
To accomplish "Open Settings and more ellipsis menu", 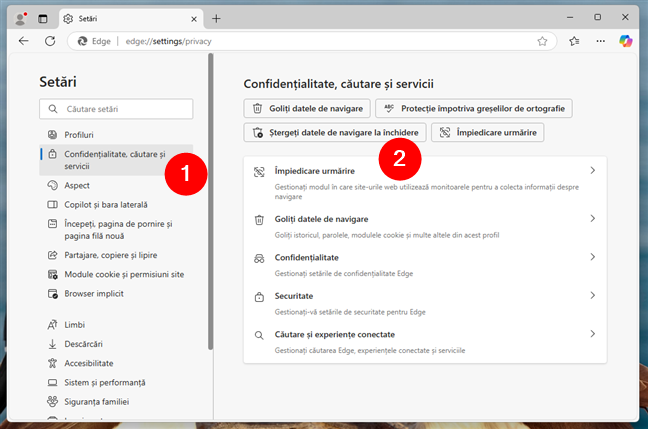I will pos(600,41).
